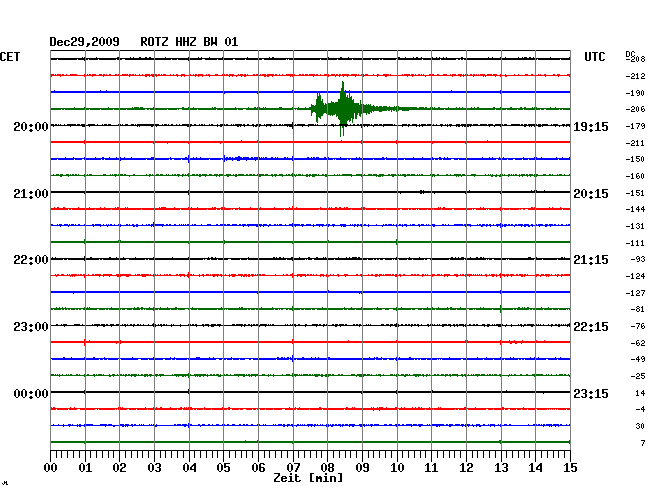
Task: Click the x-axis minute tick 09
Action: coord(362,467)
